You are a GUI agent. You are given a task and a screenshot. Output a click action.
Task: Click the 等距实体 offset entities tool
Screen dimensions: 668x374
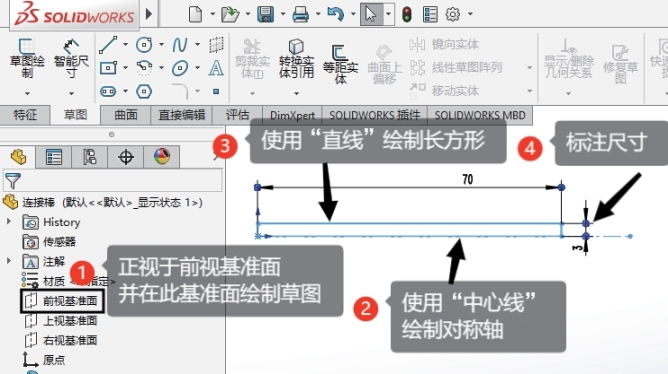(x=340, y=64)
